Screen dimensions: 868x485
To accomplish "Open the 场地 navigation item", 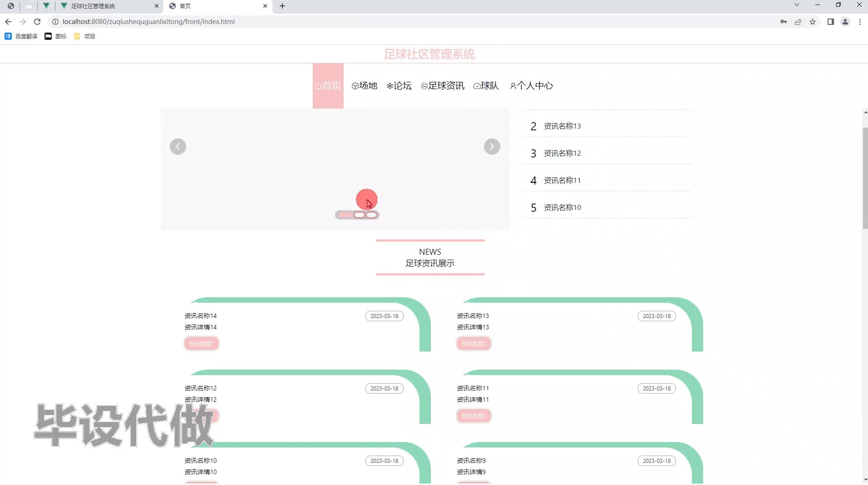I will point(364,86).
